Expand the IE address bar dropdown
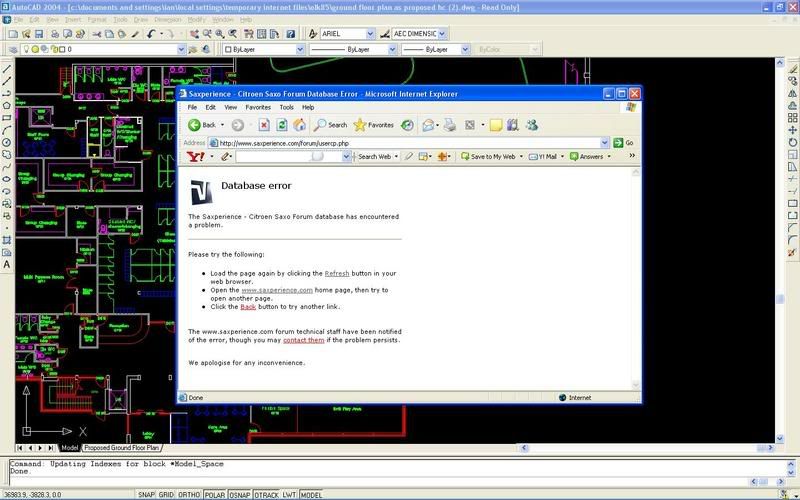This screenshot has width=800, height=500. tap(605, 143)
